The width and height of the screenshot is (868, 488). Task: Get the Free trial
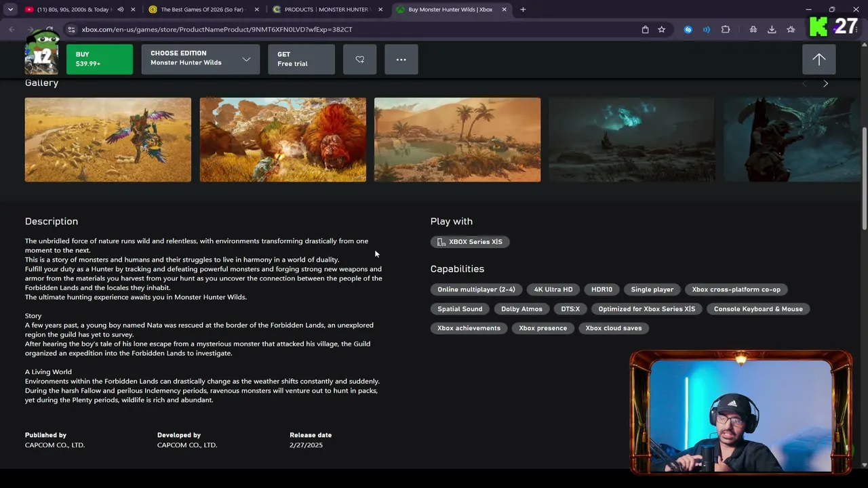(301, 59)
